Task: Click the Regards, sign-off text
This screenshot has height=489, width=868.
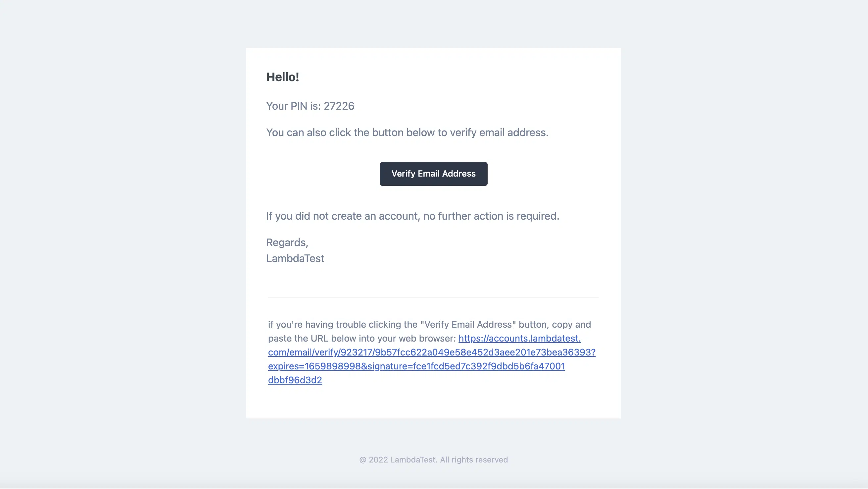Action: point(287,243)
